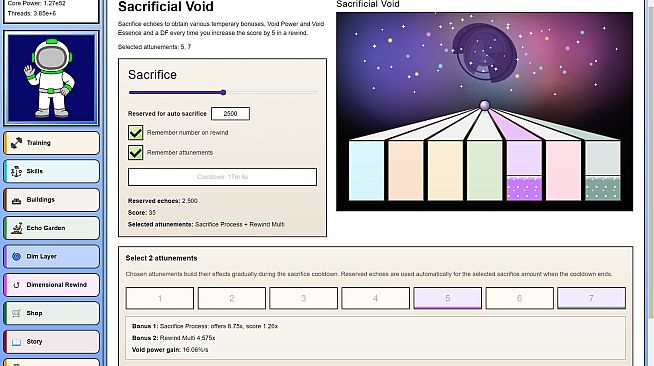Click the Dim Layer spiral icon
Viewport: 654px width, 366px height.
pyautogui.click(x=16, y=256)
